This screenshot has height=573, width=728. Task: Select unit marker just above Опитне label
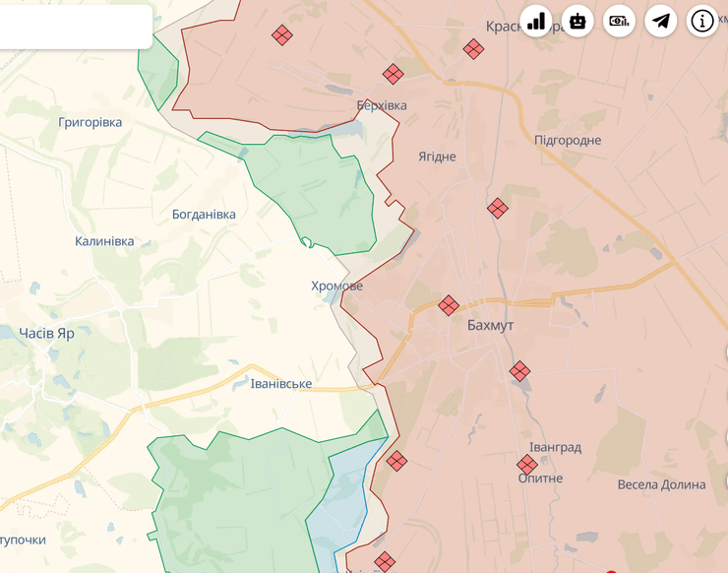click(527, 464)
